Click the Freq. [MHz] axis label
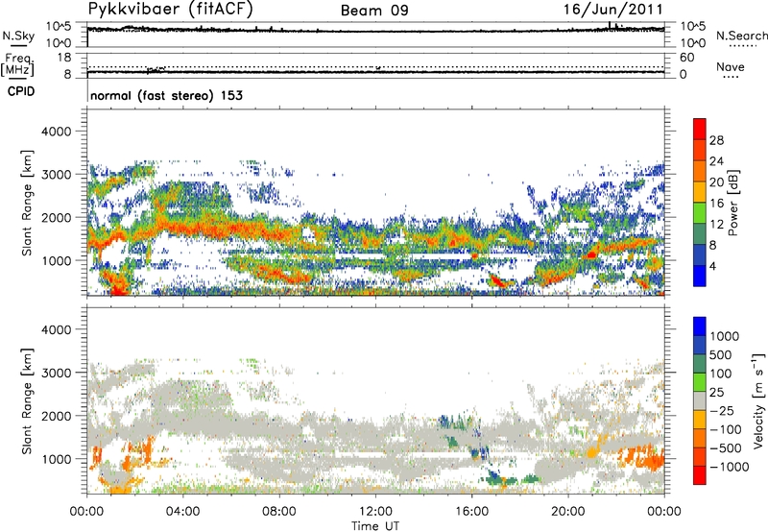Viewport: 768px width, 532px height. tap(17, 64)
